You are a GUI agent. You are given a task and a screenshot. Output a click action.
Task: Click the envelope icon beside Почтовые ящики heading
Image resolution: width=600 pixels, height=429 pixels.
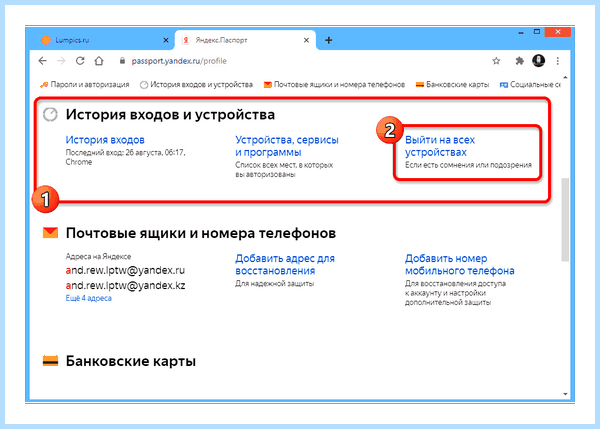pos(50,233)
